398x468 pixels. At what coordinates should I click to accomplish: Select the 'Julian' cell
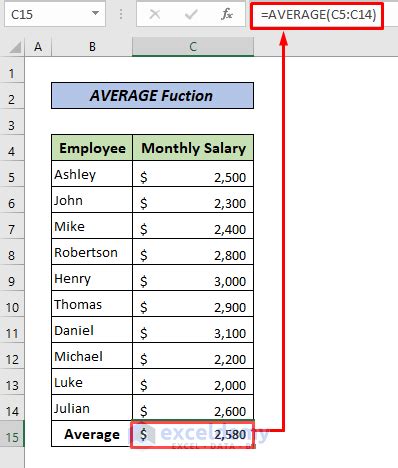92,408
